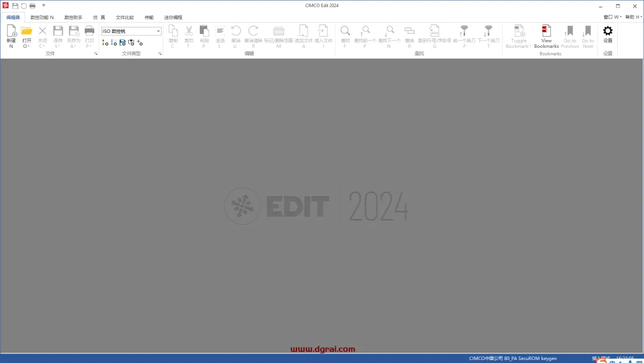Expand the quick access toolbar customize arrow

[x=44, y=5]
